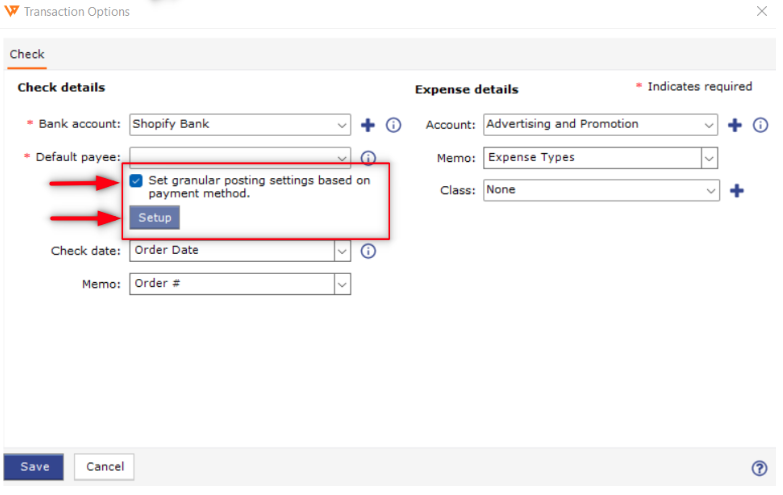Viewport: 783px width, 495px height.
Task: Select the Check tab
Action: point(27,54)
